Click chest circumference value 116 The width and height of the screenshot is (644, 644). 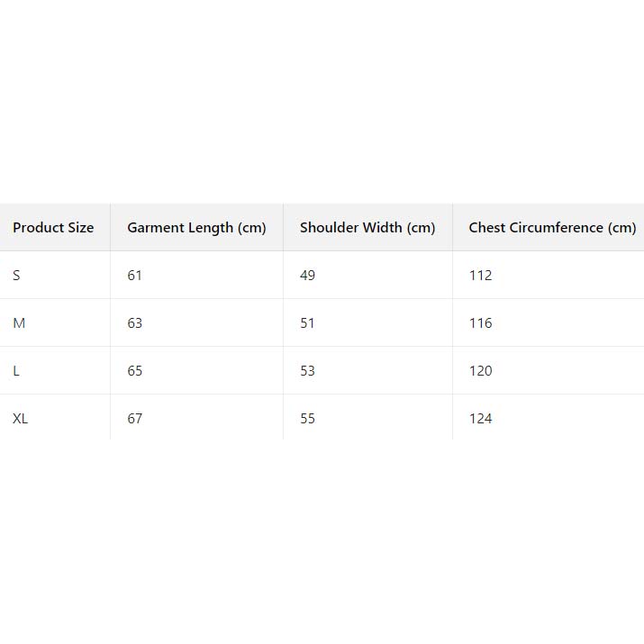(481, 323)
